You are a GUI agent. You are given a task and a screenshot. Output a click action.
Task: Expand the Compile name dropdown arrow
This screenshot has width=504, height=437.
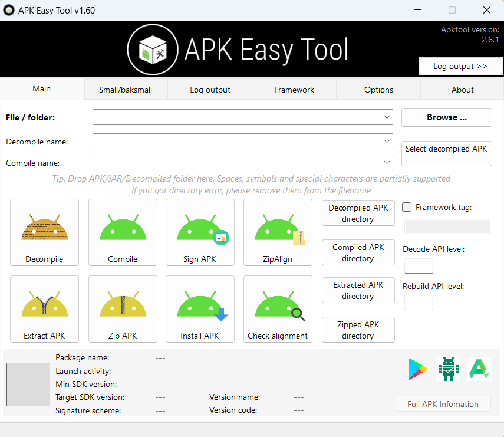point(387,162)
